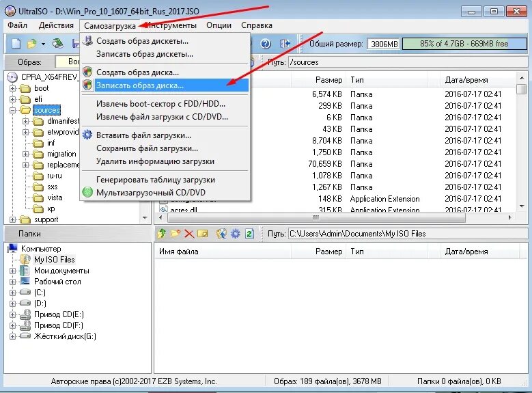
Task: Sort by Дата/время column in upper pane
Action: [x=466, y=80]
